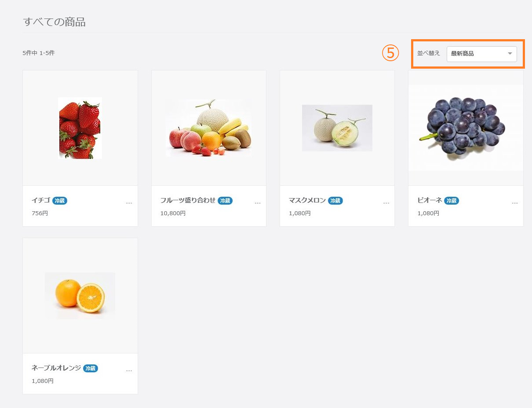This screenshot has width=532, height=408.
Task: Click the フルーツ盛り合わせ product name link
Action: click(188, 200)
